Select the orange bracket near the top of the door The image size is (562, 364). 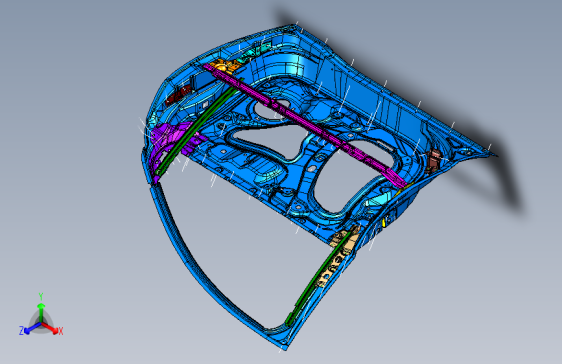click(x=224, y=66)
